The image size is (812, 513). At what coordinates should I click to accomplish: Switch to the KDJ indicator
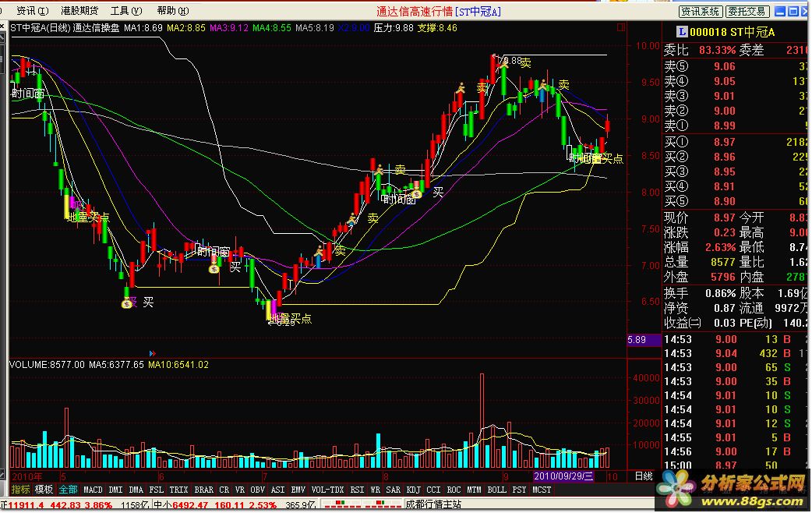point(414,490)
